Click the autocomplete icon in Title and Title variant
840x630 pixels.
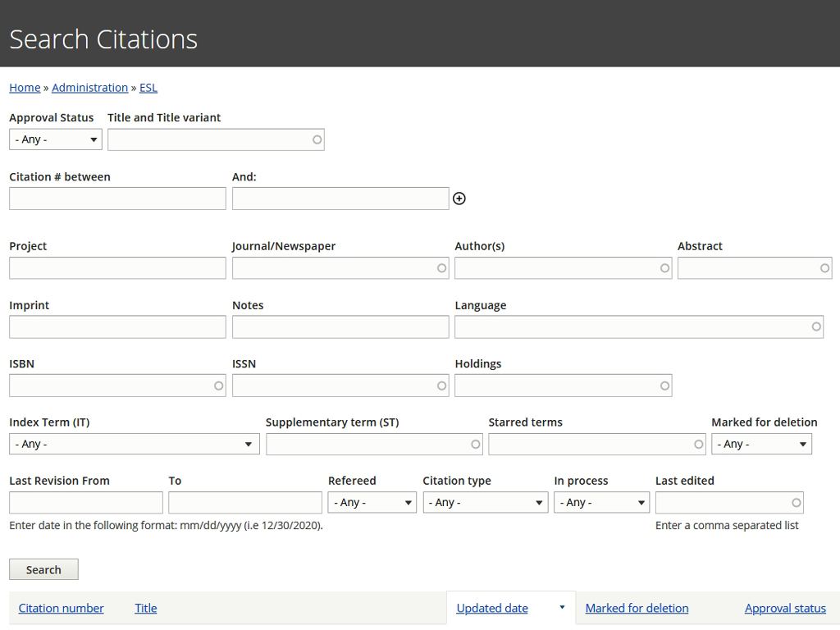(x=317, y=139)
